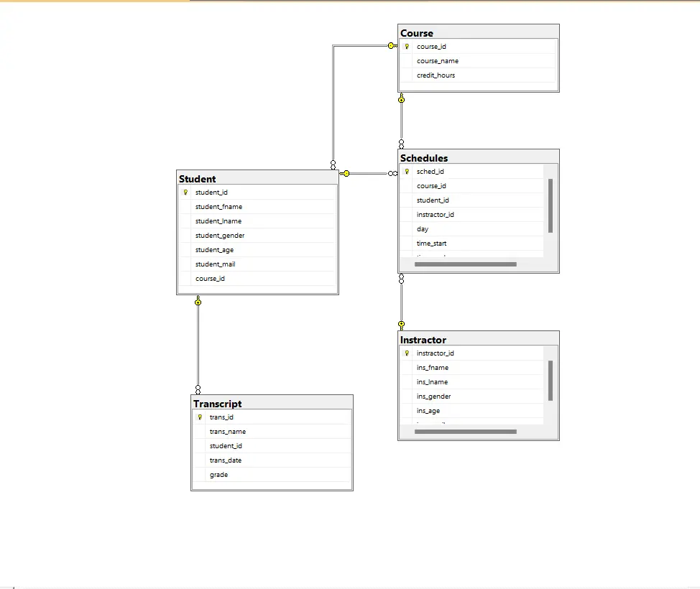This screenshot has height=589, width=700.
Task: Click the key symbol below the Course table
Action: pos(400,99)
